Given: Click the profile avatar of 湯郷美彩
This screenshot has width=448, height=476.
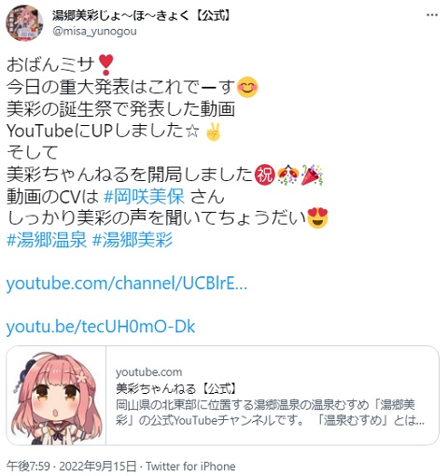Looking at the screenshot, I should (x=24, y=23).
